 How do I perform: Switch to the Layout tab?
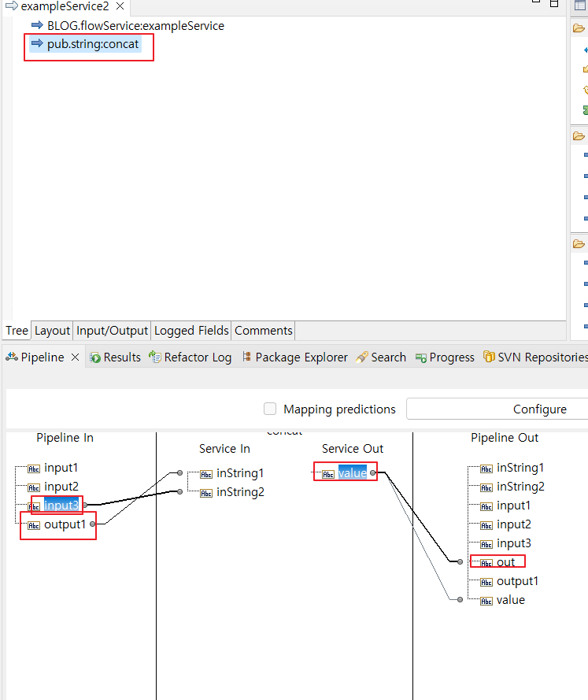[52, 331]
